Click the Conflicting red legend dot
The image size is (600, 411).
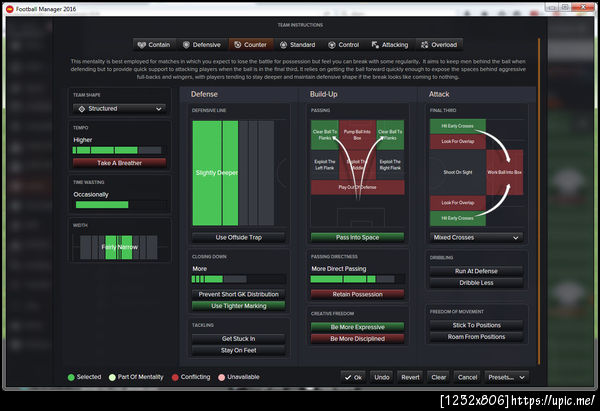pos(175,377)
